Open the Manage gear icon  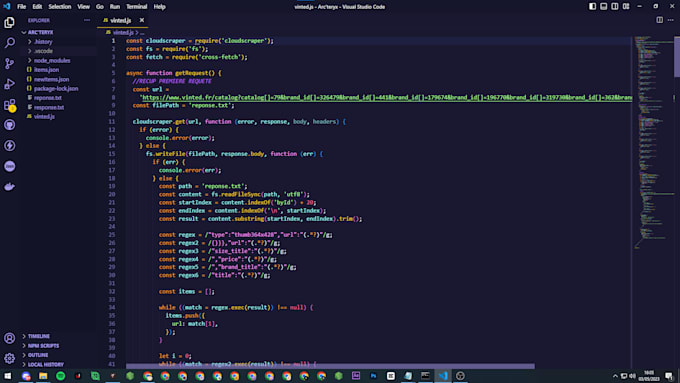click(9, 358)
